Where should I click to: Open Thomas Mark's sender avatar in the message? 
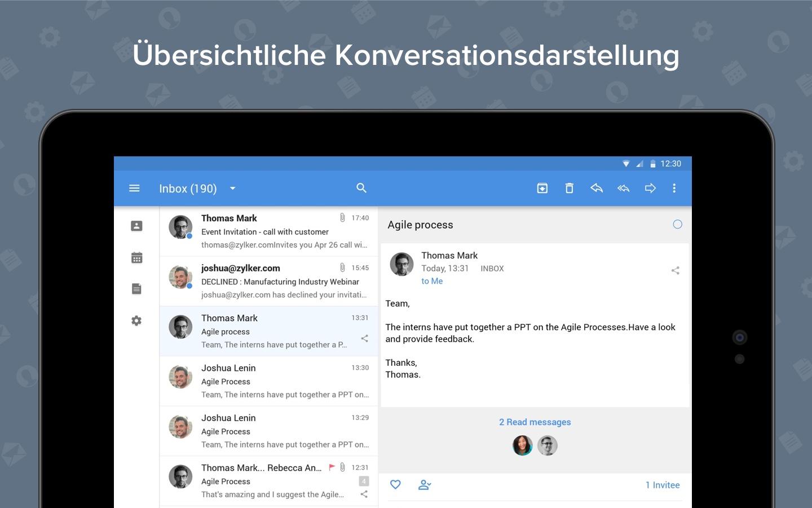pyautogui.click(x=401, y=264)
